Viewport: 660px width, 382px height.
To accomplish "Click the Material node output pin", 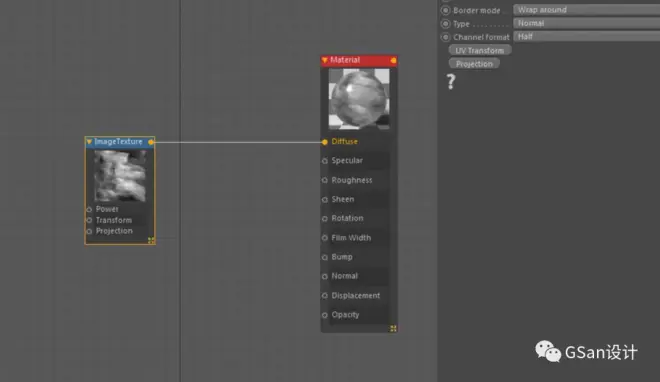I will 393,61.
